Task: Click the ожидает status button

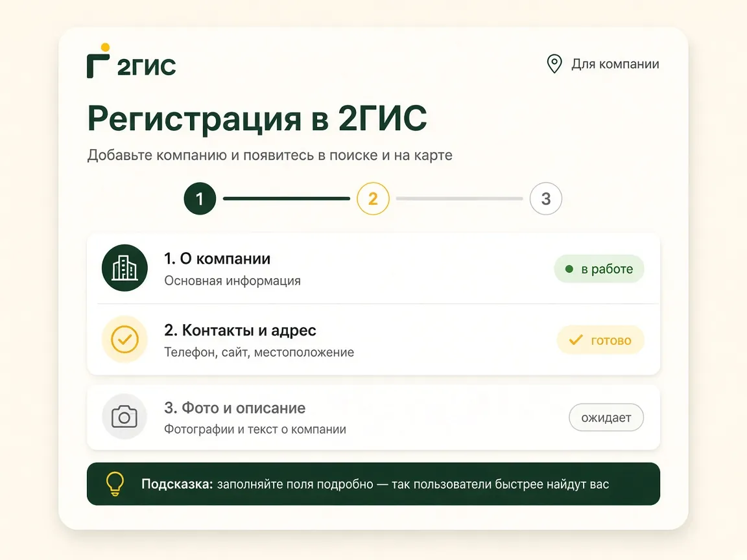Action: pyautogui.click(x=606, y=417)
